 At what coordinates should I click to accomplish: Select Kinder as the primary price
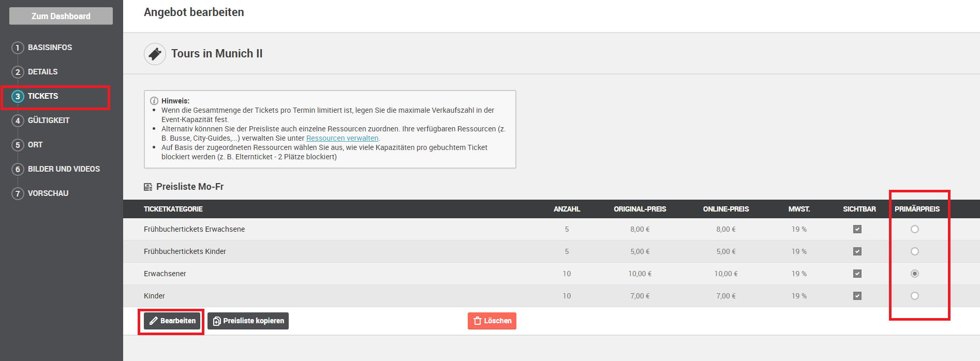click(x=915, y=296)
